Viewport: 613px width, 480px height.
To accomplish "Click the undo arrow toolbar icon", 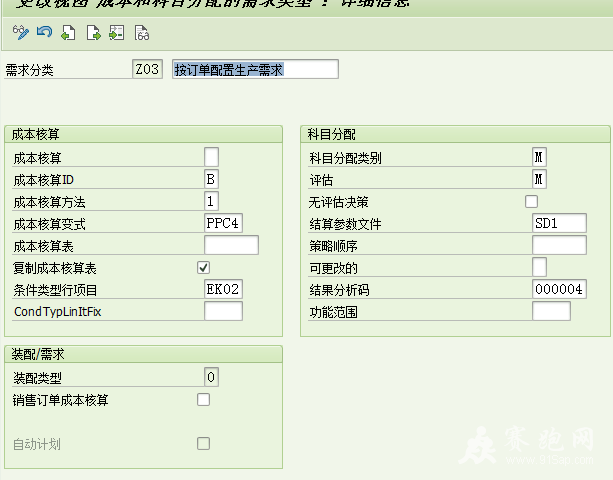I will 45,32.
